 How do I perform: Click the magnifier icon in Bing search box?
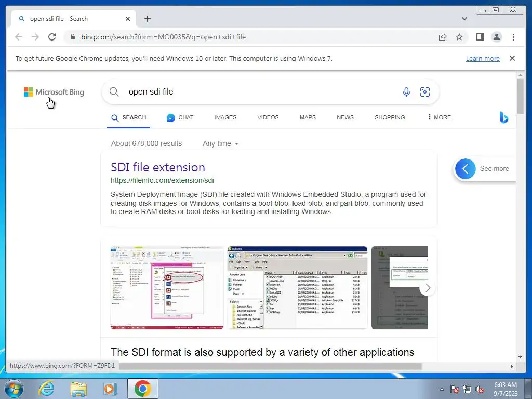click(114, 91)
